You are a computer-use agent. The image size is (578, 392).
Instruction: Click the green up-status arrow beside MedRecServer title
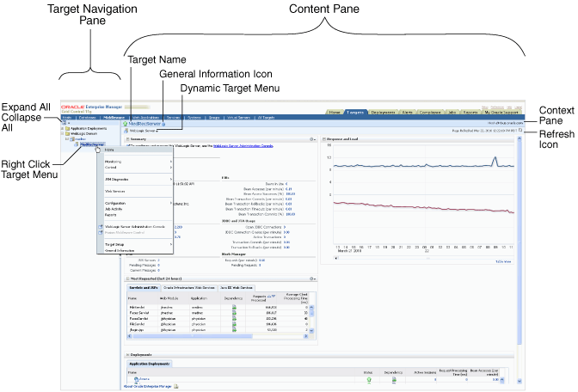pos(126,124)
